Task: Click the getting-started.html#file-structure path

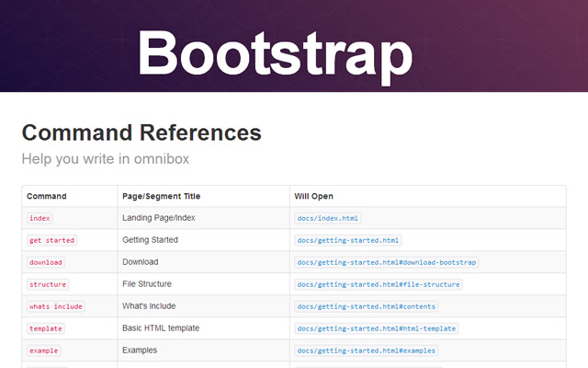Action: 379,284
